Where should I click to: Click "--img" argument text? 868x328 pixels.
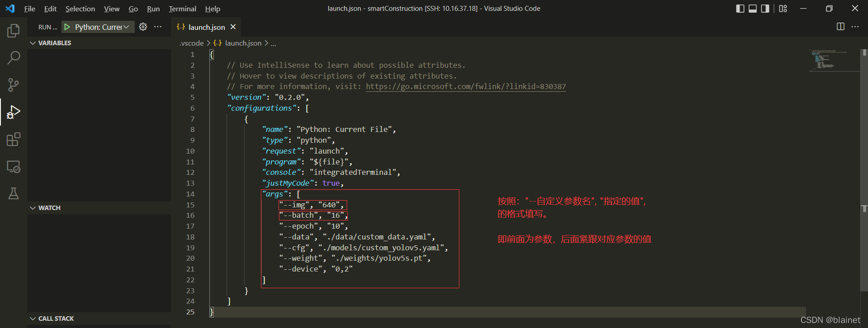pos(294,205)
